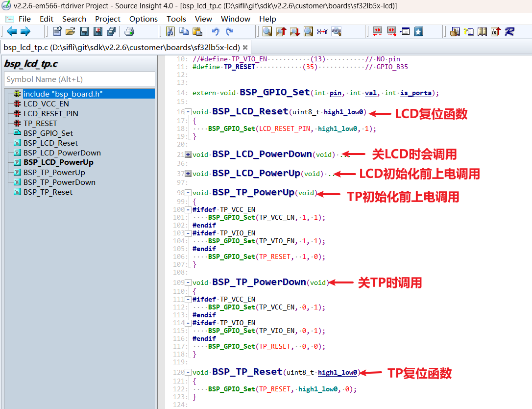Click the Symbol Name search field
Screen dimensions: 532x409
(x=80, y=79)
